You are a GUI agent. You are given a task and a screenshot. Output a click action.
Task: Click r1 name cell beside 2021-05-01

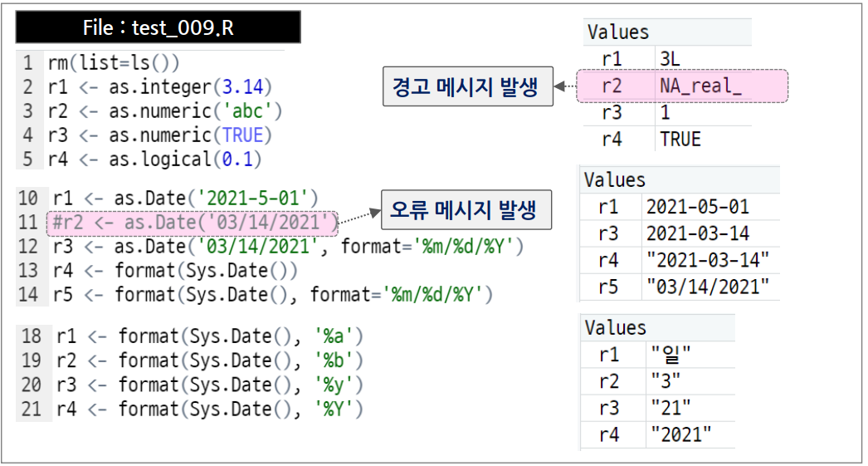(x=608, y=207)
